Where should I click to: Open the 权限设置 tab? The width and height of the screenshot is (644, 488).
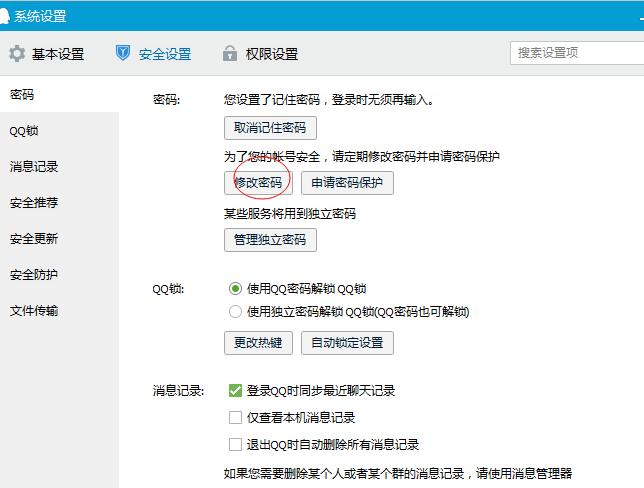click(260, 54)
